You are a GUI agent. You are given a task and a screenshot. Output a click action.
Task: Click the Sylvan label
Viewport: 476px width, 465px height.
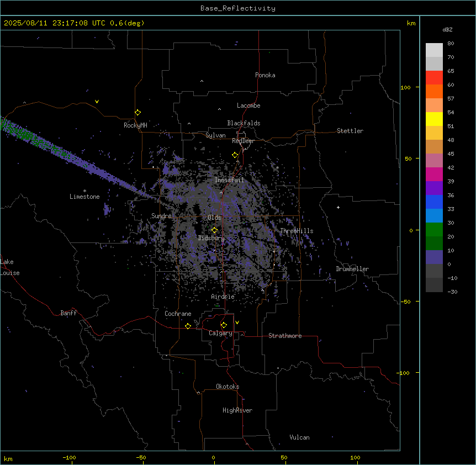click(x=215, y=135)
